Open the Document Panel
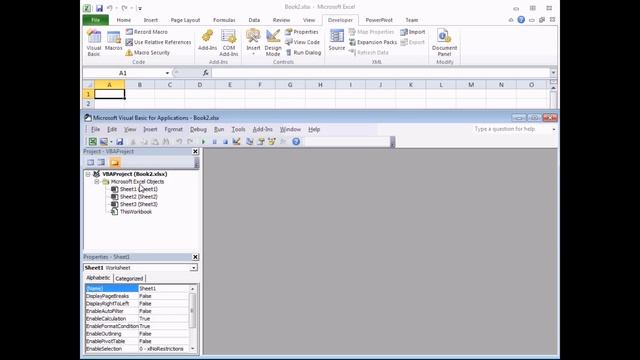The image size is (640, 360). [x=444, y=42]
